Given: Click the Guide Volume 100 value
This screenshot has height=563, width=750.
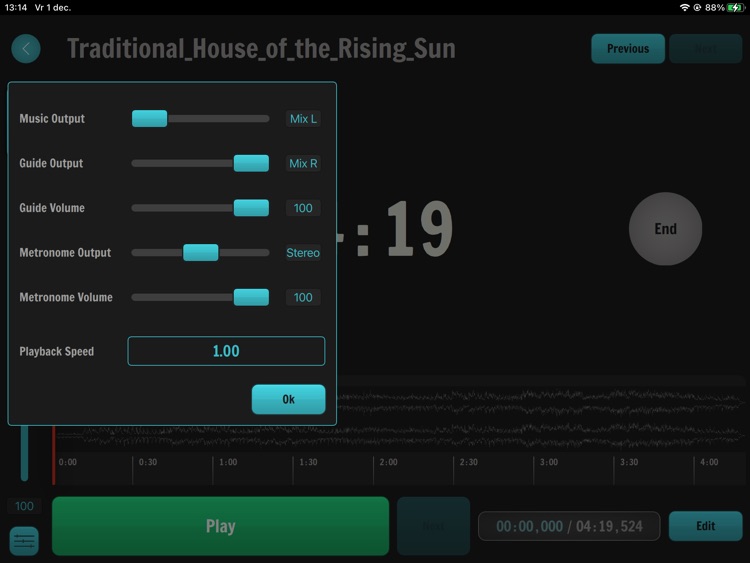Looking at the screenshot, I should coord(303,208).
